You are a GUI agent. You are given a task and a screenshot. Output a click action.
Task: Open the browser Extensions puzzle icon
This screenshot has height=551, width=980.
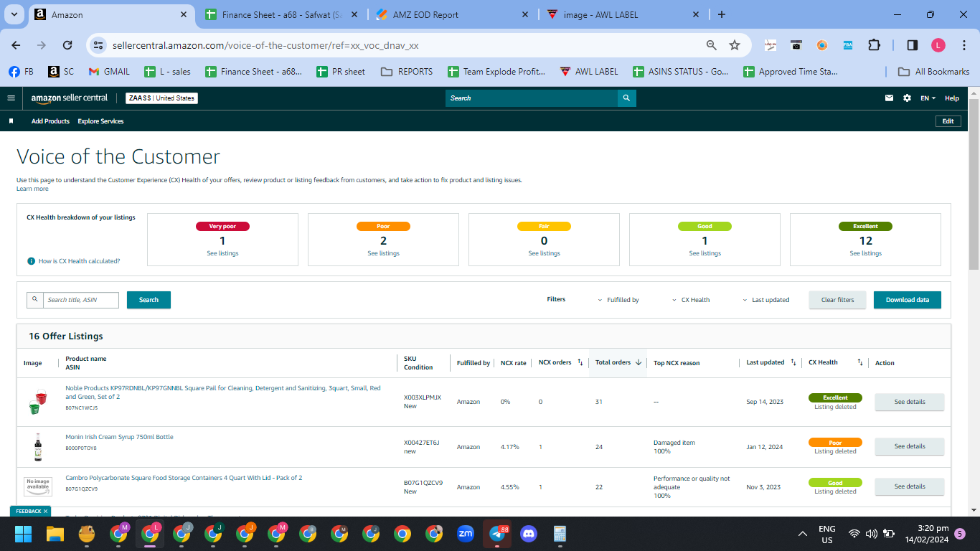coord(874,45)
